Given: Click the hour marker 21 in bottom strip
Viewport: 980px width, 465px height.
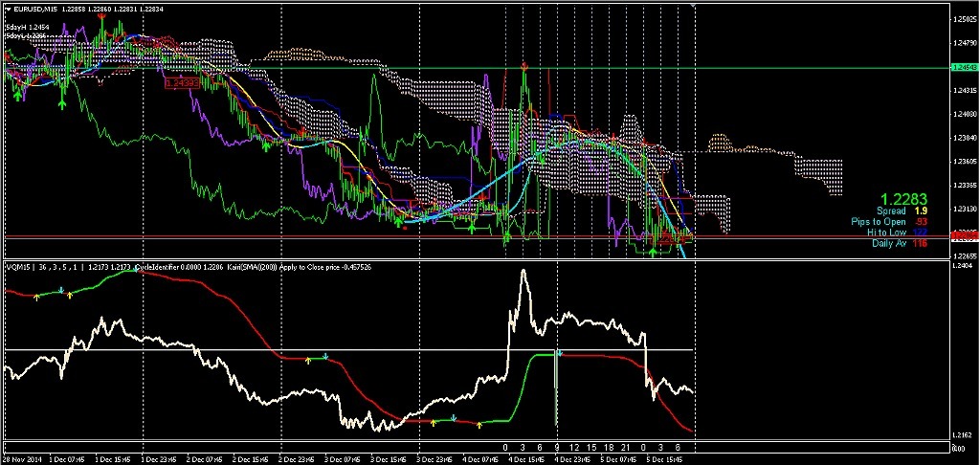Looking at the screenshot, I should coord(626,448).
